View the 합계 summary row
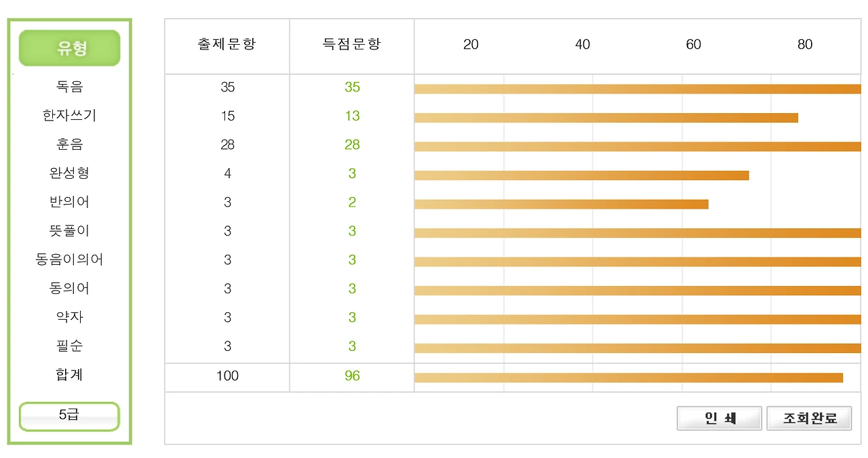The width and height of the screenshot is (868, 458). 68,374
